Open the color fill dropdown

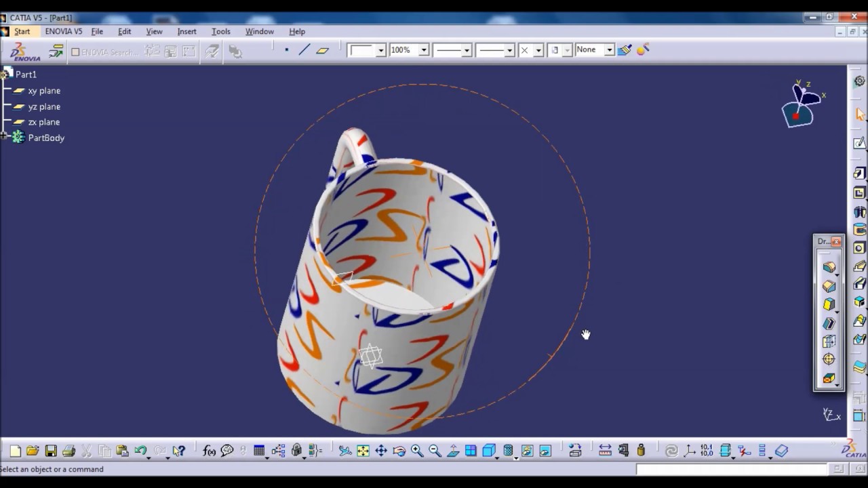(381, 50)
